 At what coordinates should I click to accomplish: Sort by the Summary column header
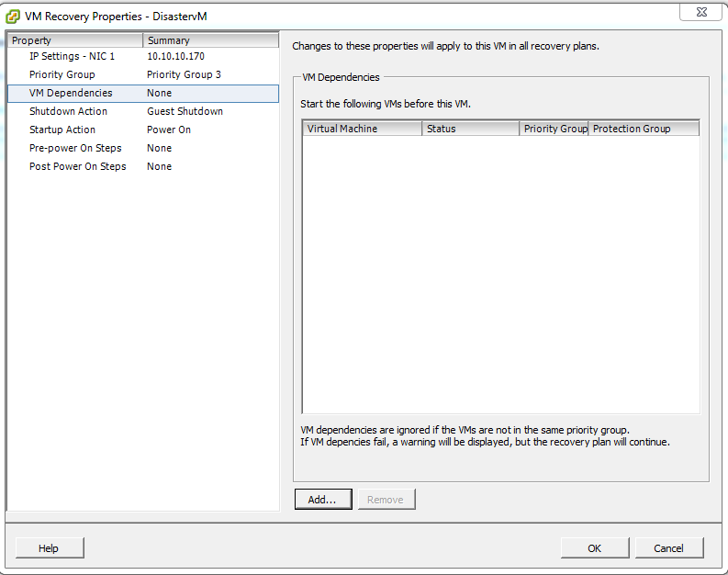[x=211, y=40]
